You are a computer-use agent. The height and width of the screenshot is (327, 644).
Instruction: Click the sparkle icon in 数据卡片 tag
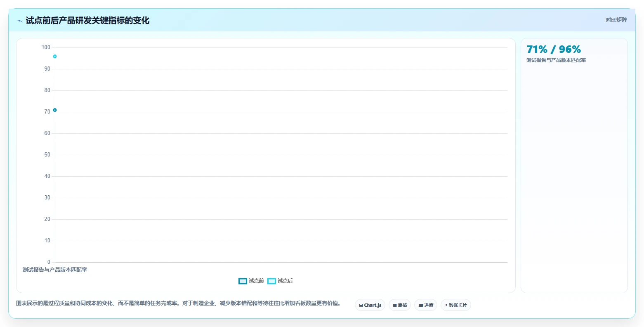[446, 305]
